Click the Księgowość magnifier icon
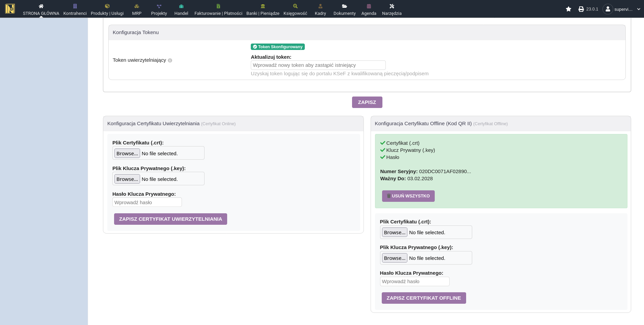This screenshot has height=325, width=644. 295,6
